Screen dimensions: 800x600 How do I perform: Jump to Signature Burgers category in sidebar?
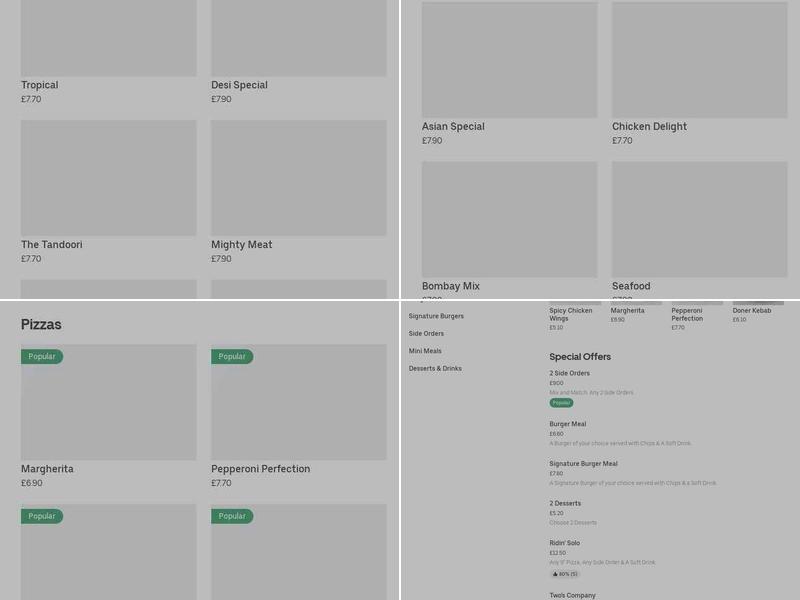(436, 316)
